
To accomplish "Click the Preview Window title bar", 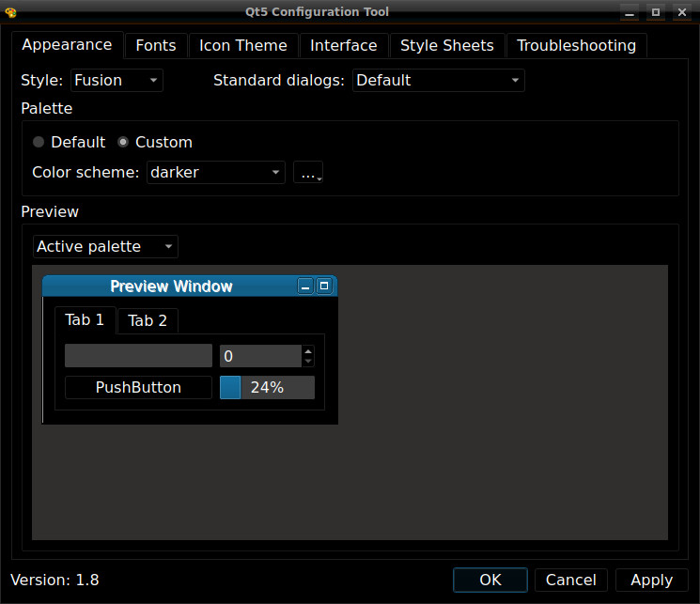I will pyautogui.click(x=190, y=286).
